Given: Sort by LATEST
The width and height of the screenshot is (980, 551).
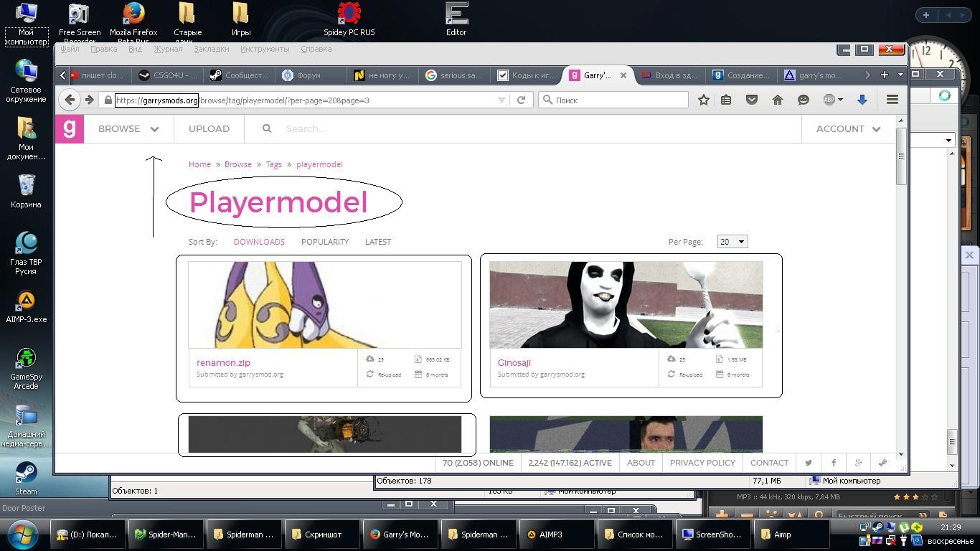Looking at the screenshot, I should click(x=378, y=242).
